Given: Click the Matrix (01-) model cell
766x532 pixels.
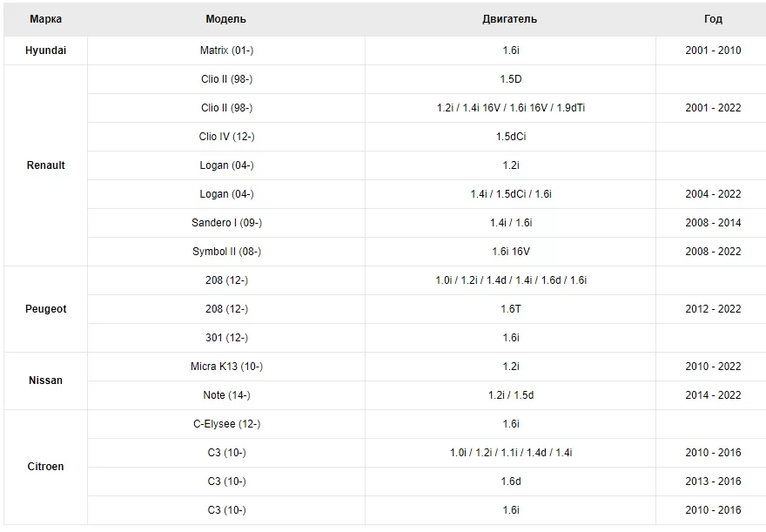Looking at the screenshot, I should click(226, 51).
